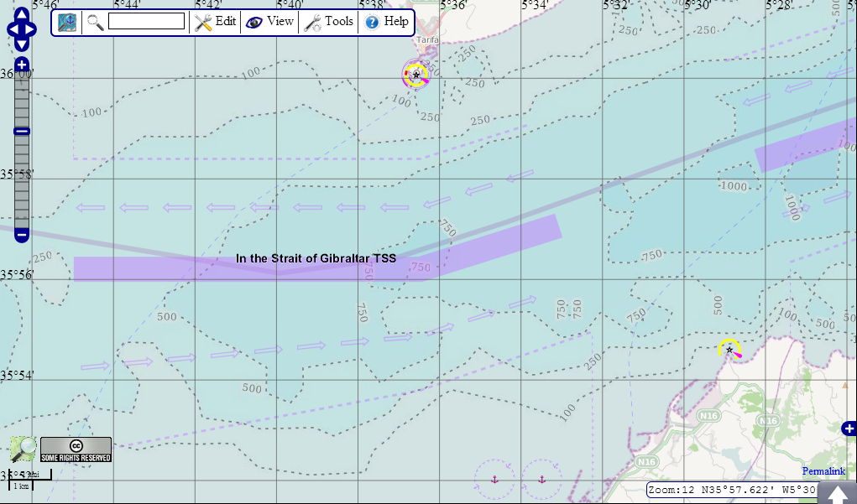Click inside the search text field
The image size is (857, 504).
[x=148, y=22]
